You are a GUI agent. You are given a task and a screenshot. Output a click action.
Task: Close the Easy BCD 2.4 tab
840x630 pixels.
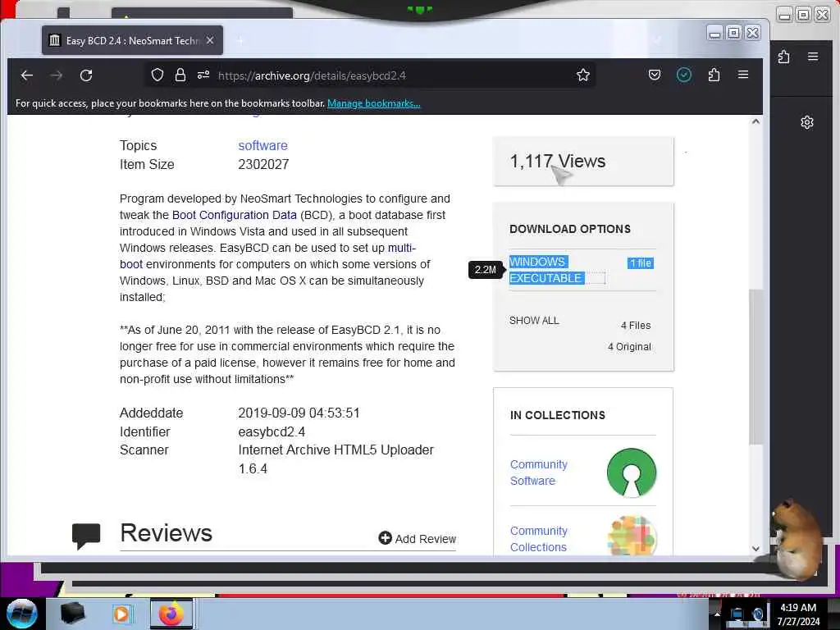coord(210,40)
